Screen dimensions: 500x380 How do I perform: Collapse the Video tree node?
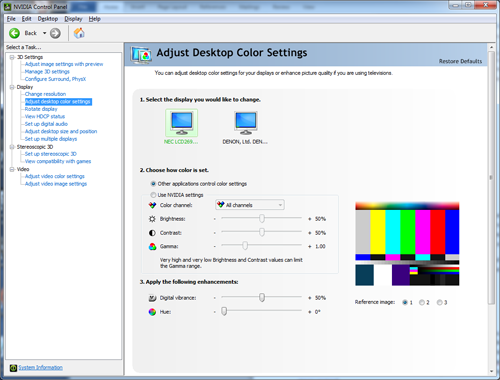[12, 169]
